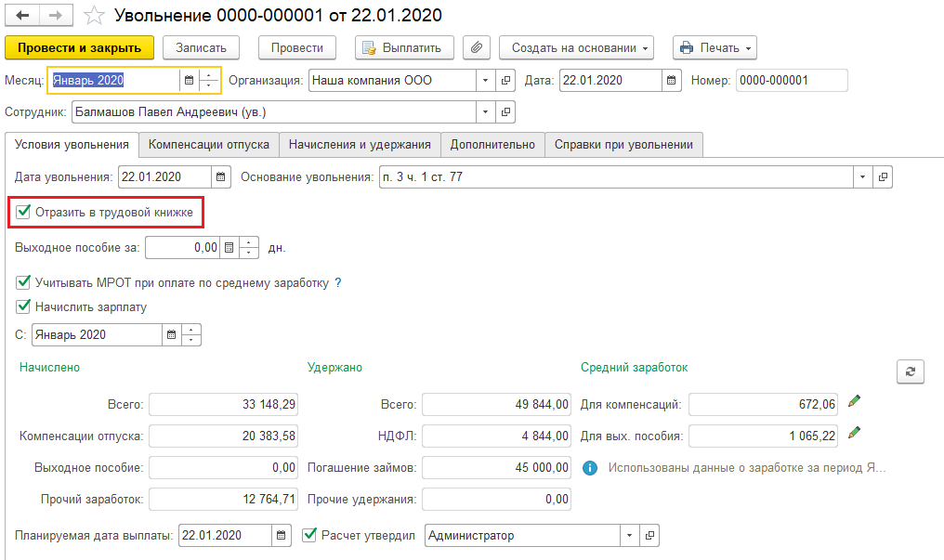
Task: Toggle 'Учитывать МРОТ' checkbox
Action: click(23, 282)
